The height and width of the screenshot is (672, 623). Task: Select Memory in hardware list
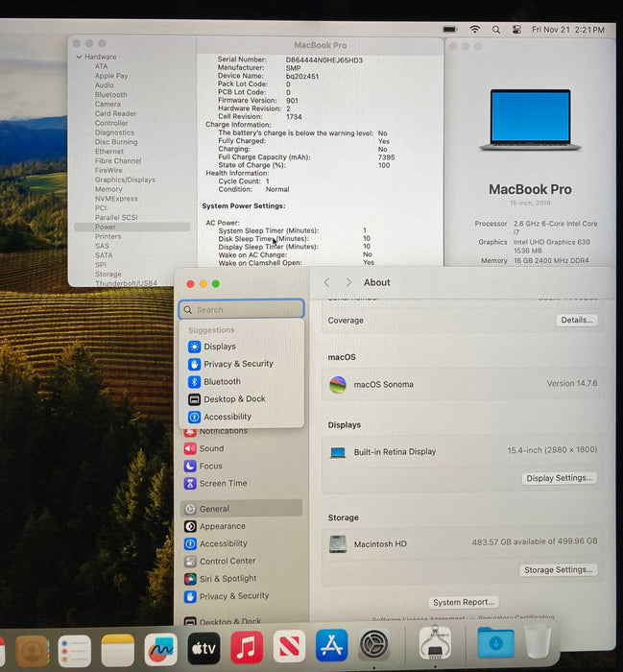108,189
